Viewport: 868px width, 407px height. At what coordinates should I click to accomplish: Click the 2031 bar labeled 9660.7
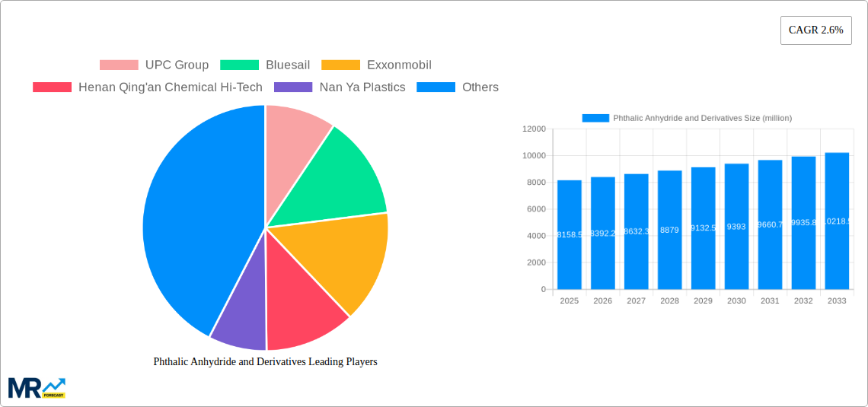770,224
